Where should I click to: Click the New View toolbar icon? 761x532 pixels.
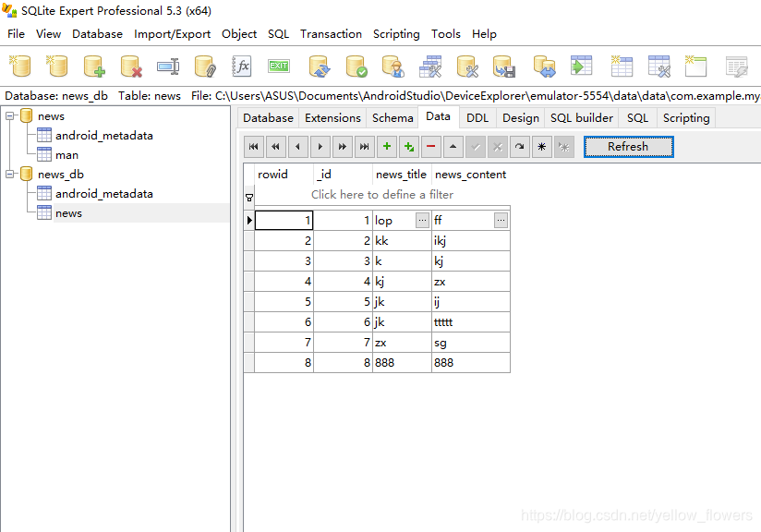pos(695,66)
